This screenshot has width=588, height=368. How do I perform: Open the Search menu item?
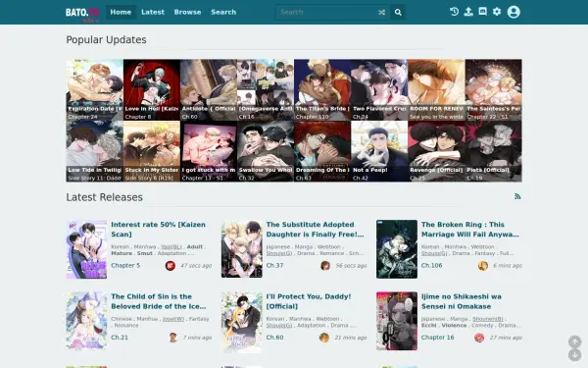(x=223, y=12)
